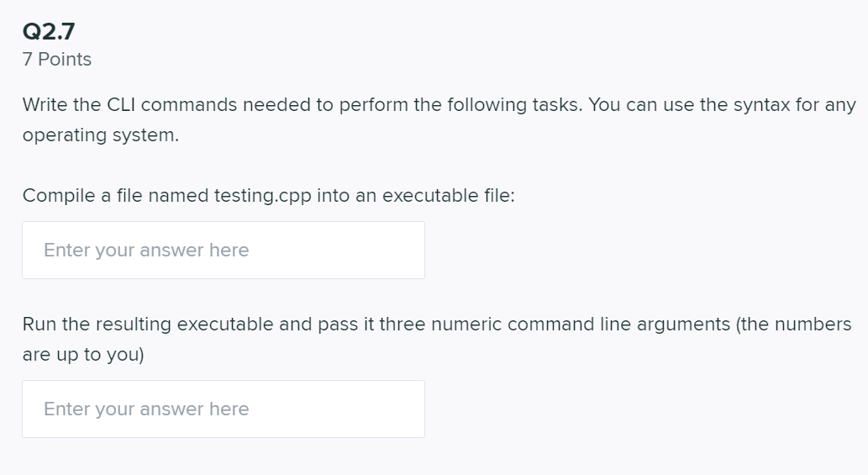Select the word "testing.cpp" in the prompt
The height and width of the screenshot is (475, 868).
point(263,196)
